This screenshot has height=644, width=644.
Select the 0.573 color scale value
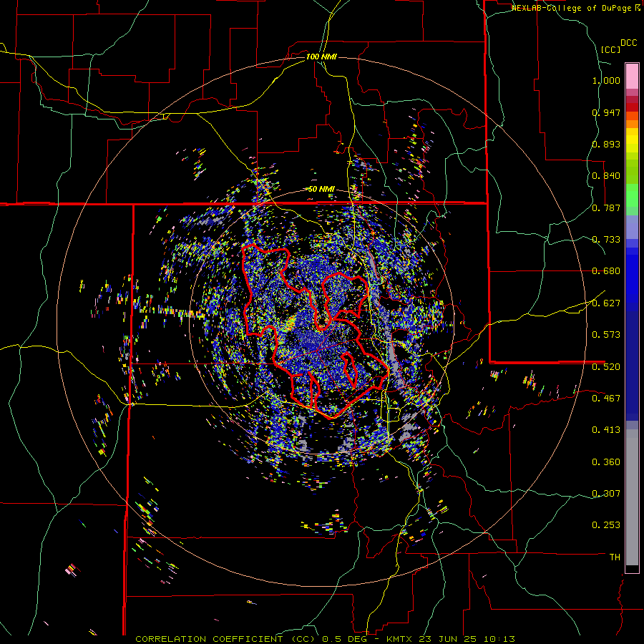click(606, 335)
